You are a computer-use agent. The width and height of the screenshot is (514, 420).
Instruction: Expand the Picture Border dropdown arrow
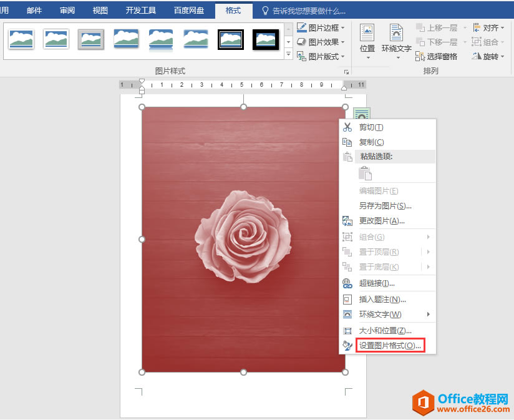point(343,28)
